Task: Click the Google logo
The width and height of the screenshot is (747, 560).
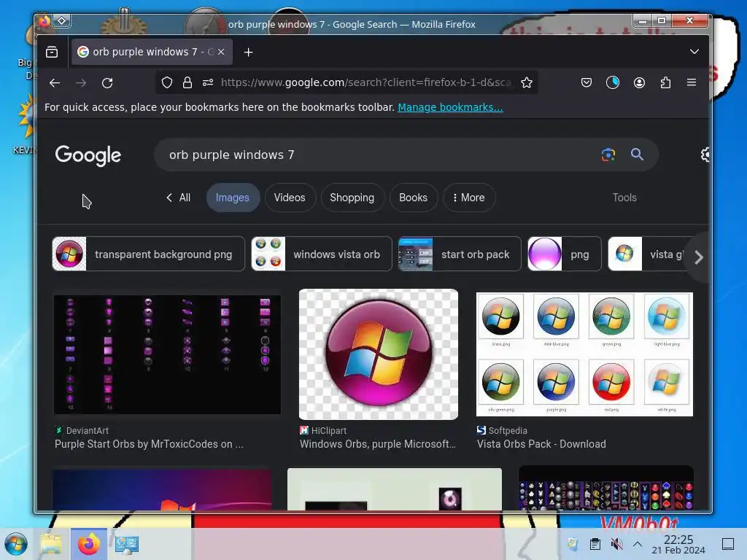Action: (x=88, y=155)
